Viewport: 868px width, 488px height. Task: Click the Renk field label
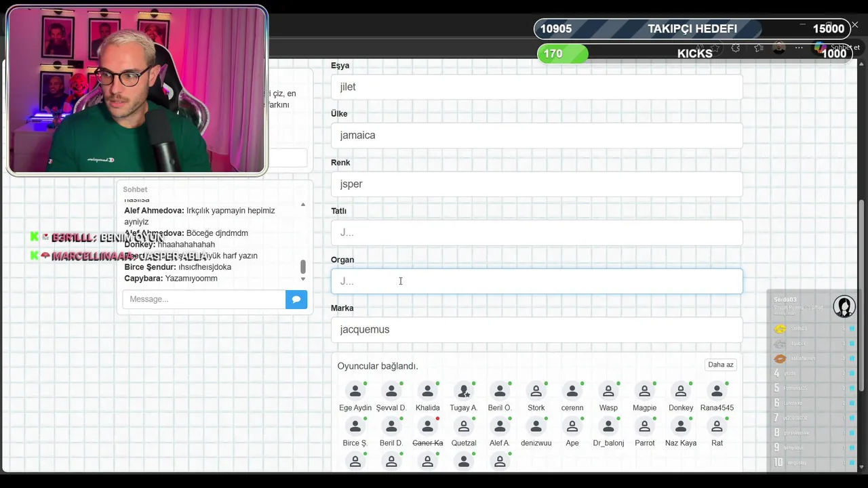tap(340, 163)
